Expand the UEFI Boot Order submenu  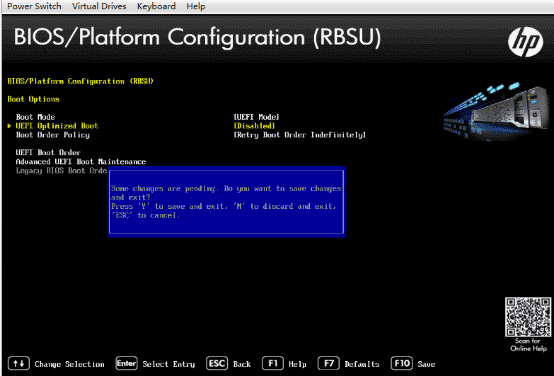pos(48,153)
